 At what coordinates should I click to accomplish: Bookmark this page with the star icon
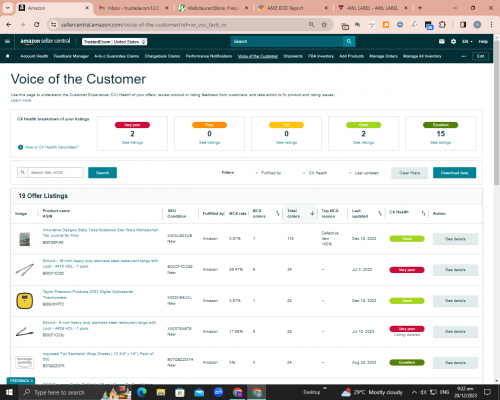(324, 25)
